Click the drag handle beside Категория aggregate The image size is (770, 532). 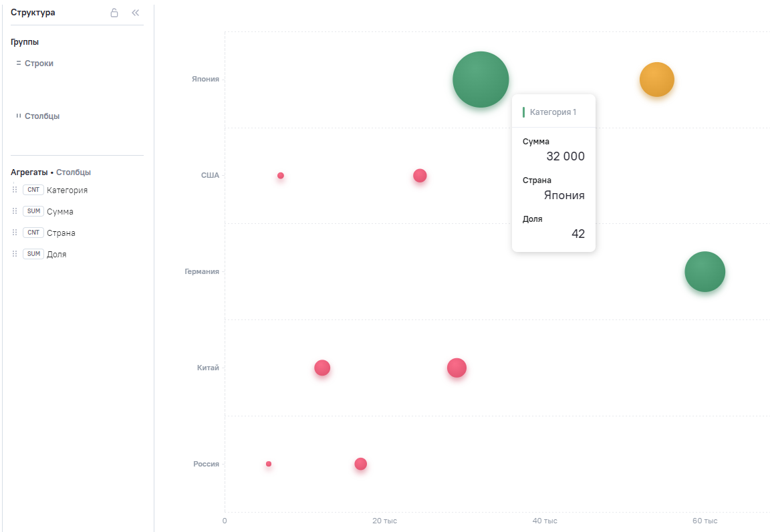point(15,190)
